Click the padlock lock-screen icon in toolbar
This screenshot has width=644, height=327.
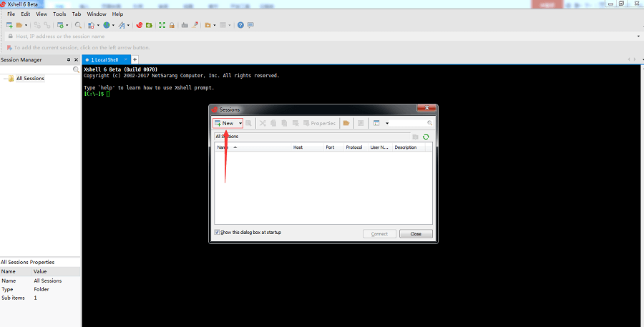tap(172, 25)
